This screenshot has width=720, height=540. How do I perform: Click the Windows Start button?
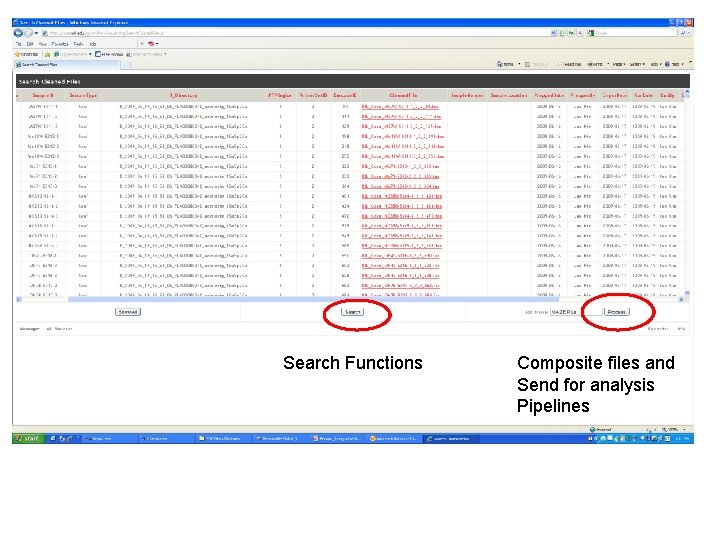tap(28, 439)
